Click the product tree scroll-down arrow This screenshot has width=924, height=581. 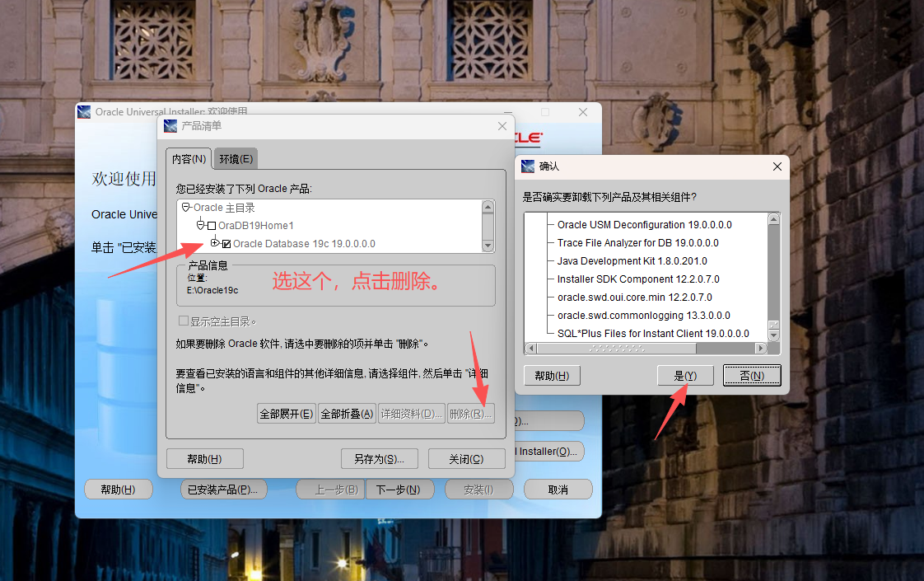488,246
